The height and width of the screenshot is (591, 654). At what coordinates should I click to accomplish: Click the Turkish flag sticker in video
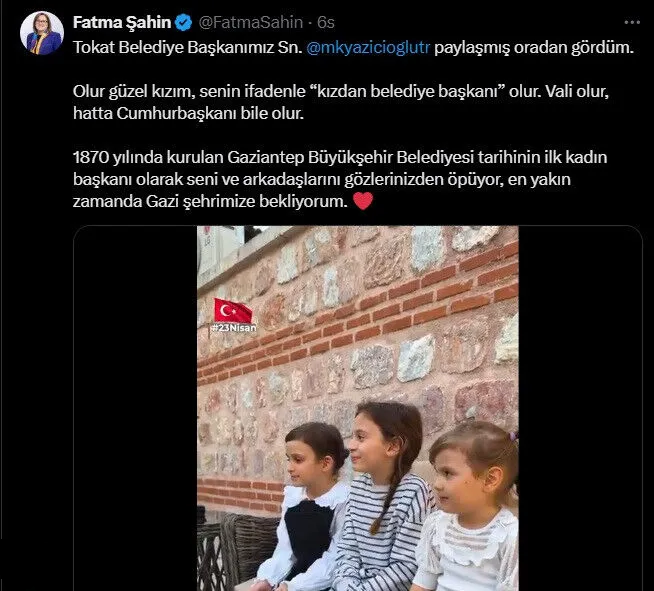click(233, 310)
